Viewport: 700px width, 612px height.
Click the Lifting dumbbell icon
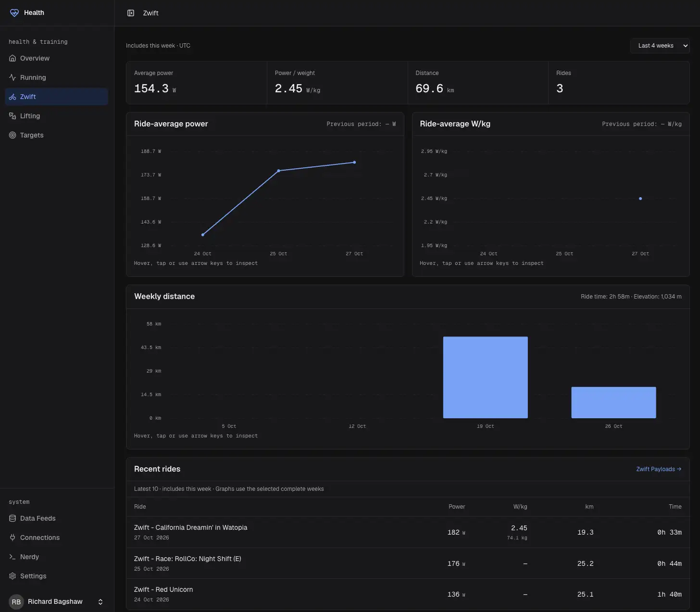(x=12, y=116)
